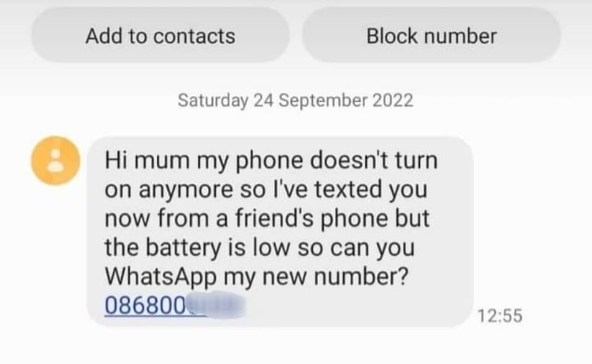Open the orange contact avatar icon

[55, 161]
